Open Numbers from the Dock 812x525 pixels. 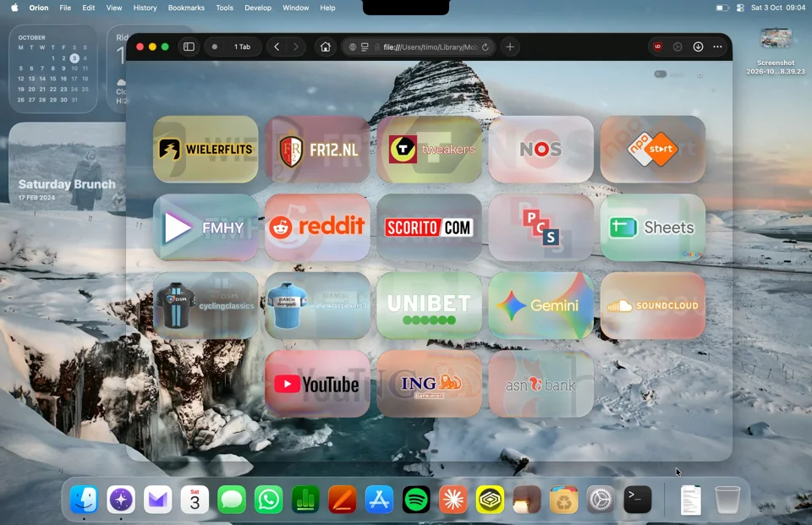(305, 500)
